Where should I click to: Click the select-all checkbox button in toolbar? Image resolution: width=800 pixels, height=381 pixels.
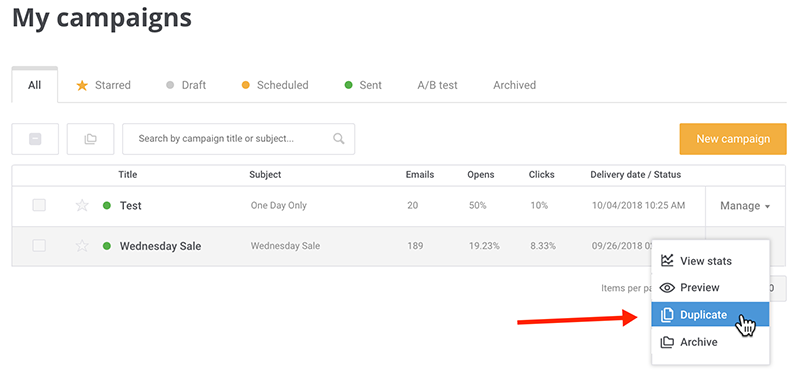click(35, 139)
